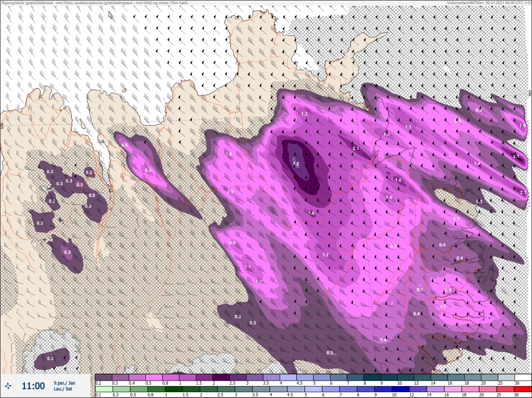Select the dark teal swatch labeled 8 in the upper legend
This screenshot has height=398, width=532.
click(x=372, y=378)
